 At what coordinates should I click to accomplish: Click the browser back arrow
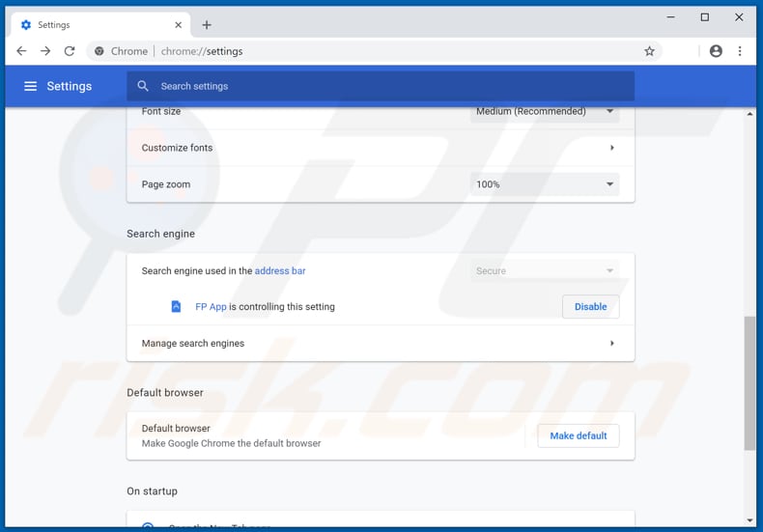(x=21, y=51)
